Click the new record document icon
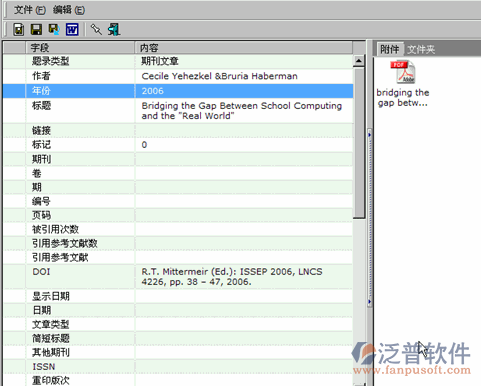Image resolution: width=481 pixels, height=386 pixels. [x=19, y=29]
